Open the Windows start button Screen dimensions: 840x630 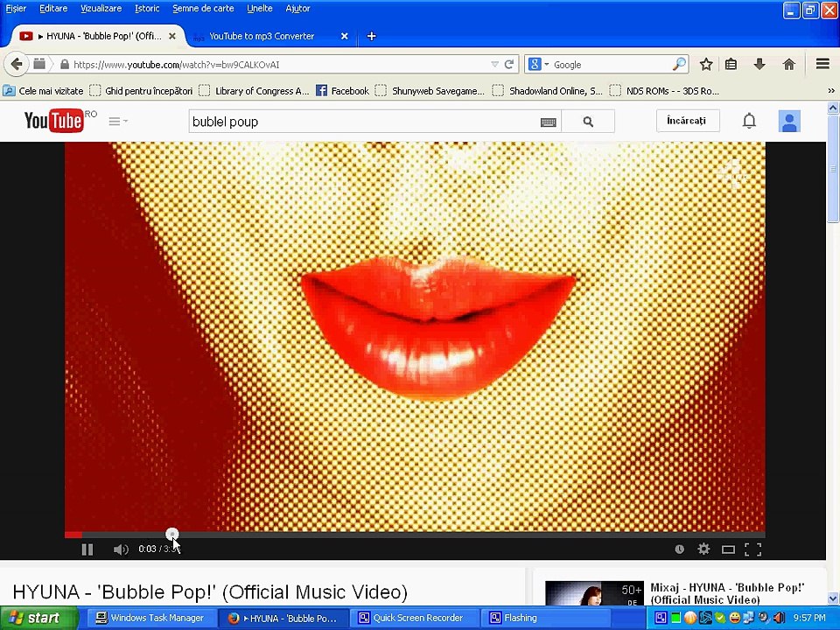(x=38, y=618)
